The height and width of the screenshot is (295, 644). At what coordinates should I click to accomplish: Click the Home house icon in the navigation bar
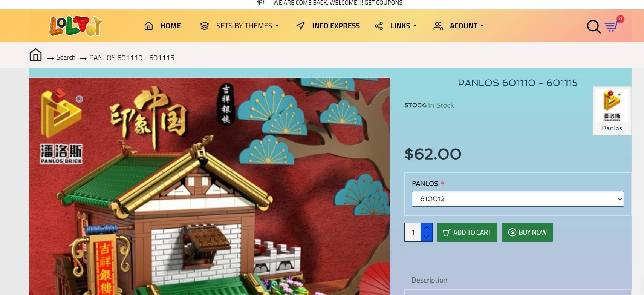148,26
